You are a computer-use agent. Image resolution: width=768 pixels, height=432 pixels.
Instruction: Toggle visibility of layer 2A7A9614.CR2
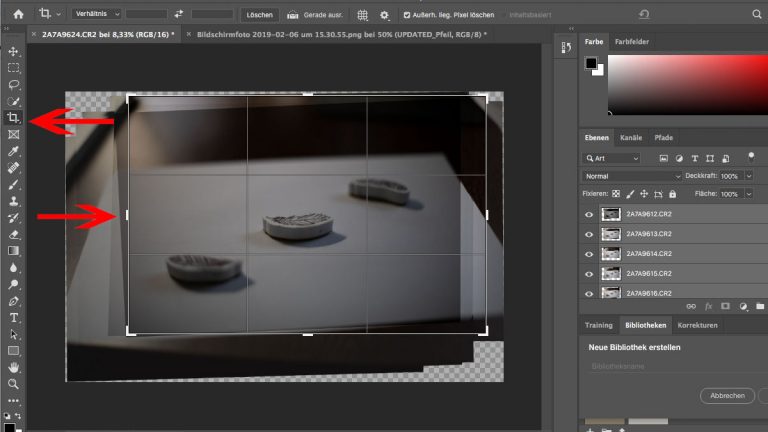click(x=589, y=253)
